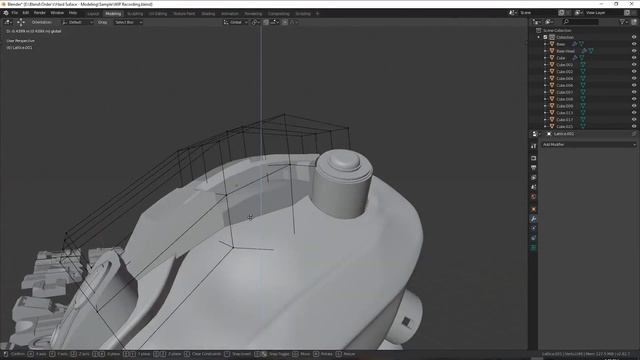Click the new view layer icon
The width and height of the screenshot is (640, 360).
click(x=627, y=13)
